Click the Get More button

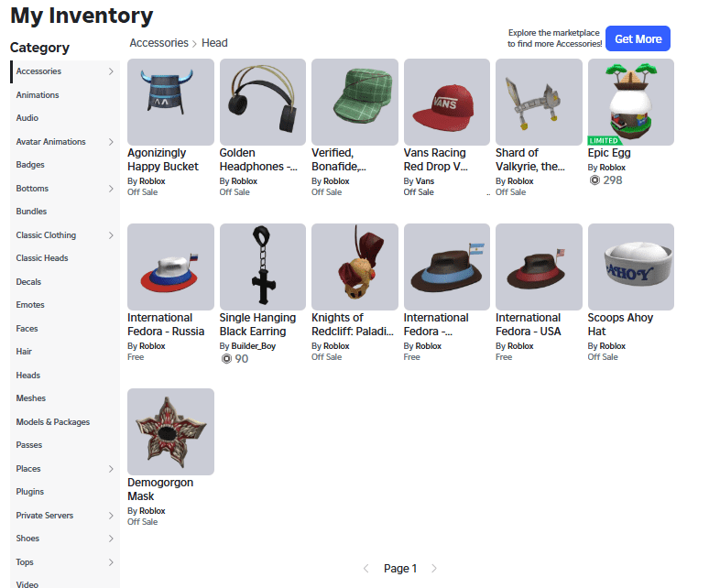638,38
